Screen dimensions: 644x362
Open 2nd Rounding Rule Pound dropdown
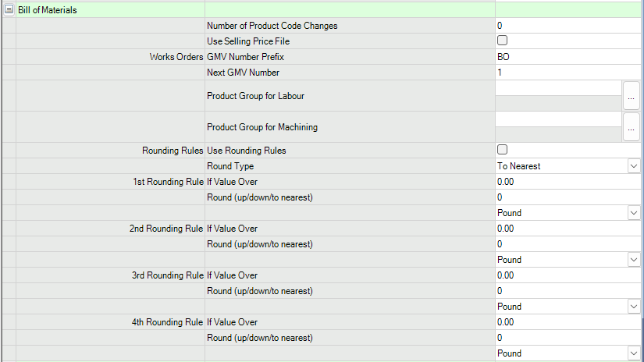[x=632, y=260]
